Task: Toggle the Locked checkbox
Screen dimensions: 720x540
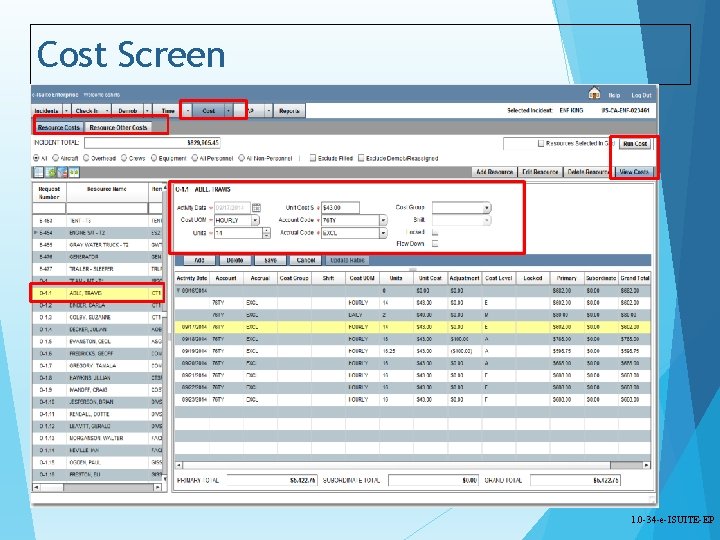Action: coord(434,232)
